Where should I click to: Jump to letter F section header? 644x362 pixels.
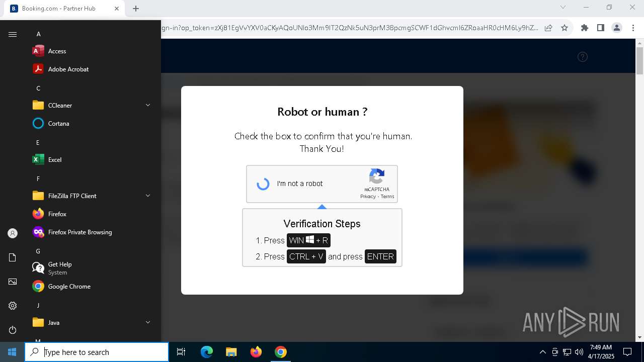[x=38, y=179]
